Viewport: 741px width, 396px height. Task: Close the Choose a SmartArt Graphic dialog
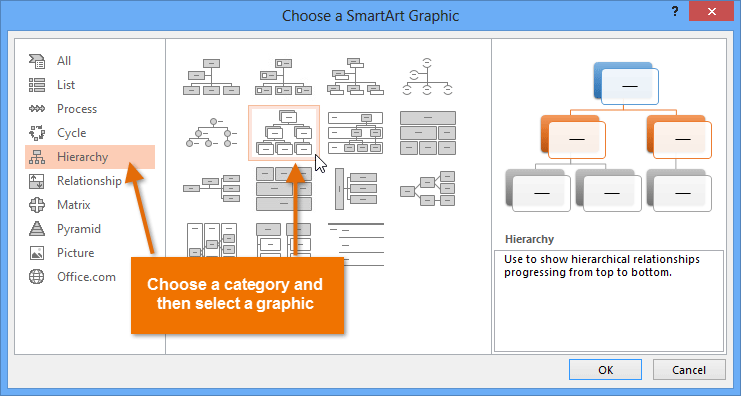[x=711, y=12]
